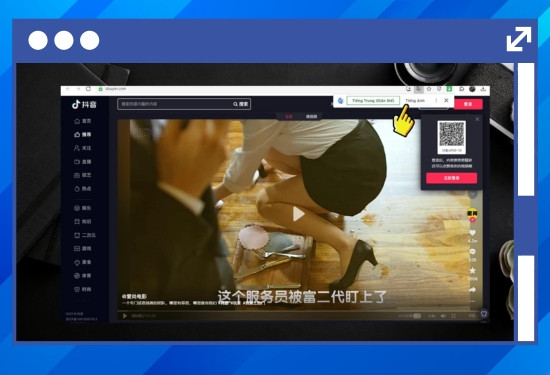Viewport: 550px width, 375px height.
Task: Select the white tab next to 全部
Action: pos(311,116)
